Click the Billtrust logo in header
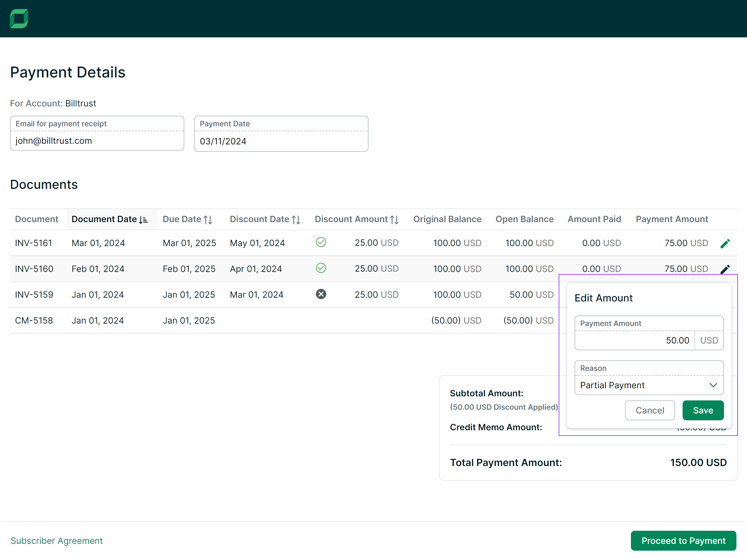This screenshot has width=747, height=560. [x=19, y=19]
